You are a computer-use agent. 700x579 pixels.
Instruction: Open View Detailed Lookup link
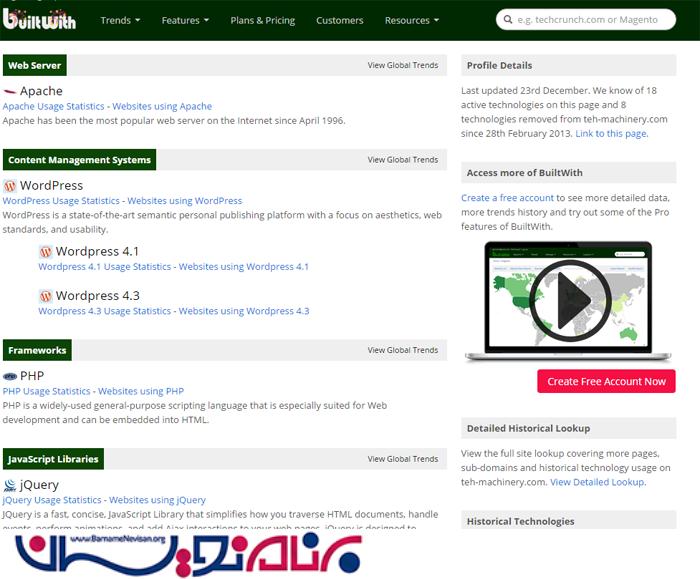597,482
